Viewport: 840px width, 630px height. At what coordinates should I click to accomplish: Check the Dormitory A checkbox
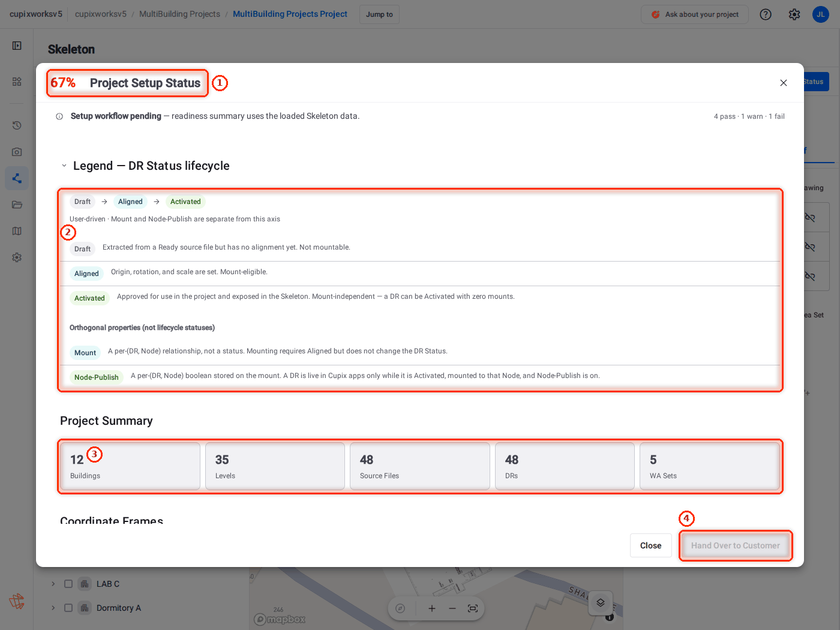pyautogui.click(x=68, y=608)
